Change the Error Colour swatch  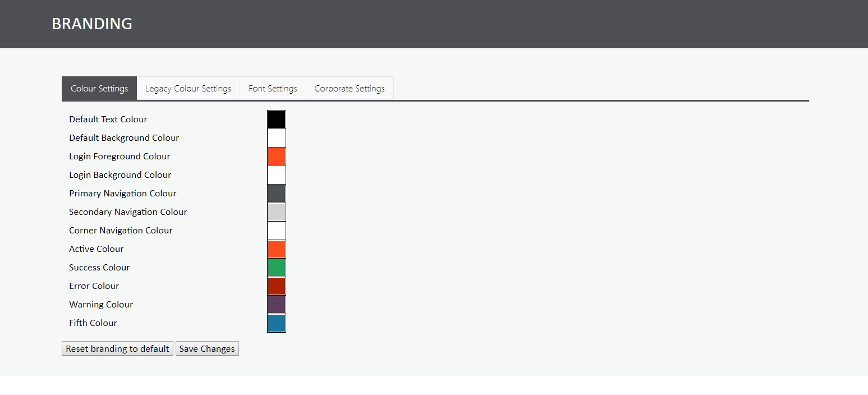tap(277, 286)
